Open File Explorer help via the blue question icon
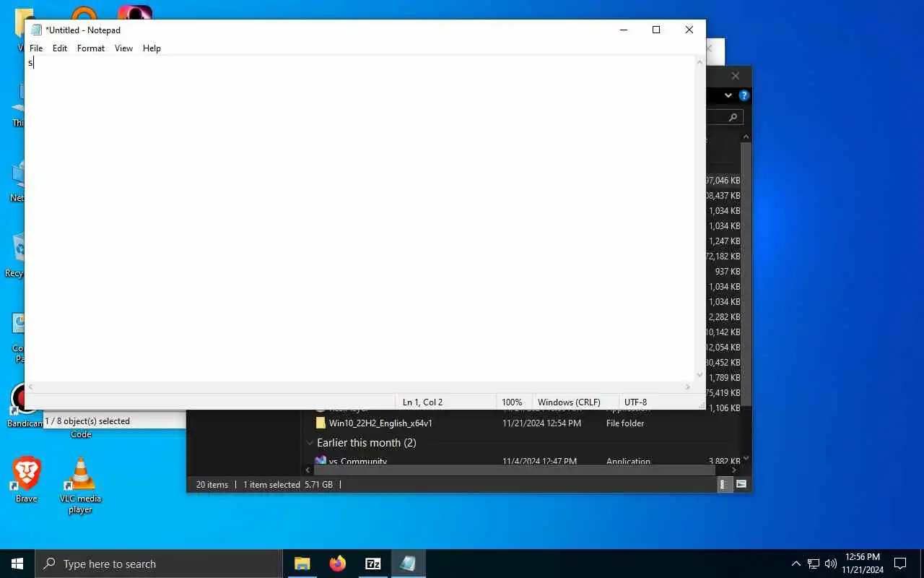This screenshot has width=924, height=578. (744, 95)
